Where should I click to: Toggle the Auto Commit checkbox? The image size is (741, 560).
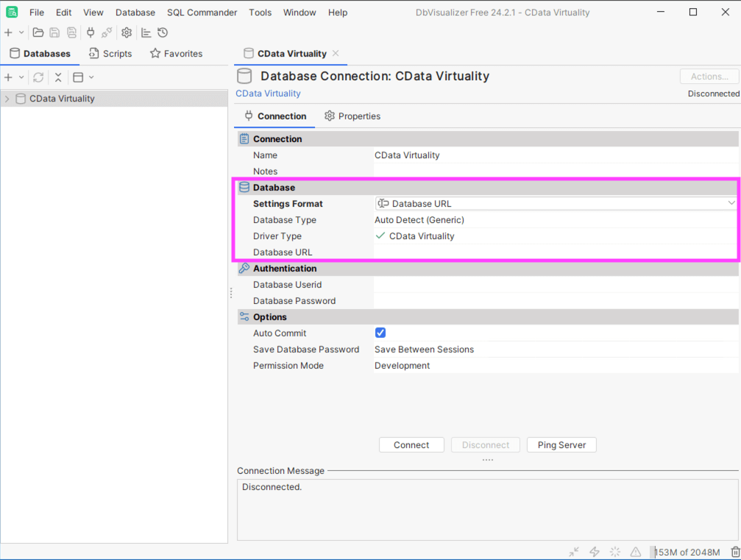pos(380,333)
